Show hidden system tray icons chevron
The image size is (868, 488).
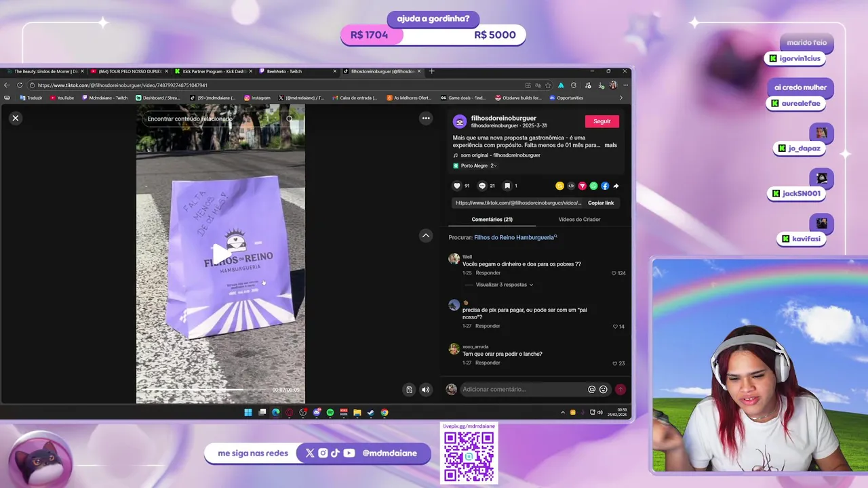[x=562, y=412]
